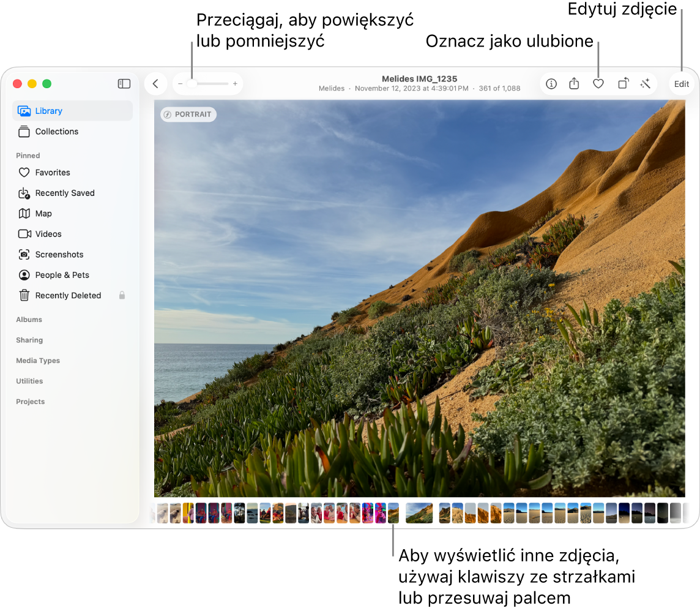Go back with the chevron button

[155, 84]
